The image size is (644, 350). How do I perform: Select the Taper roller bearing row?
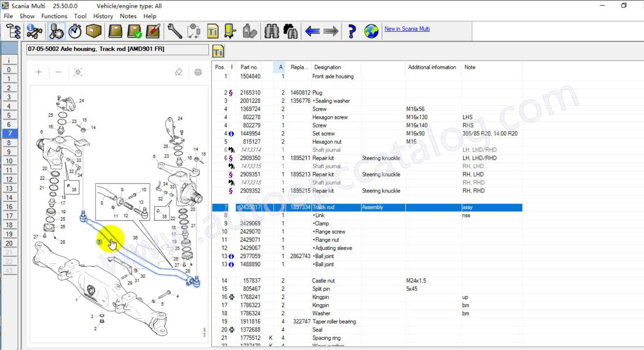[367, 322]
